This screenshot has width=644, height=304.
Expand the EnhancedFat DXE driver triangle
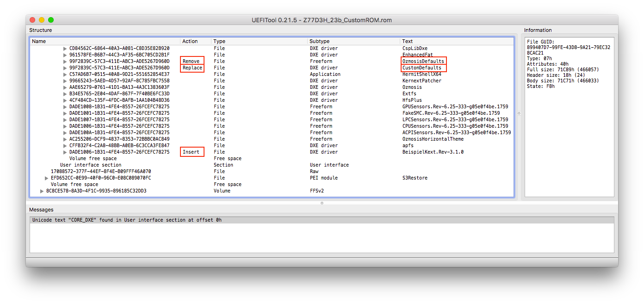point(65,55)
